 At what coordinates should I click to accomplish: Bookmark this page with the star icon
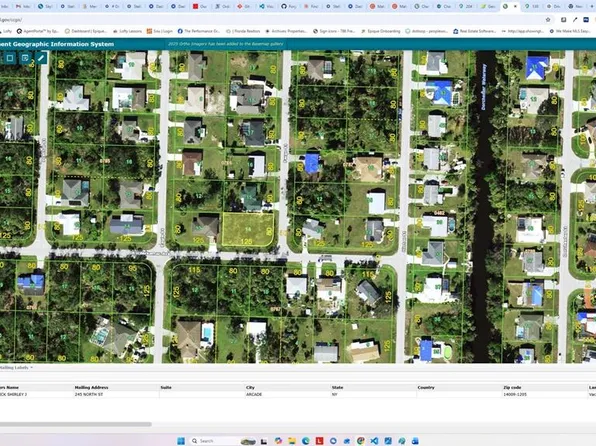point(548,20)
